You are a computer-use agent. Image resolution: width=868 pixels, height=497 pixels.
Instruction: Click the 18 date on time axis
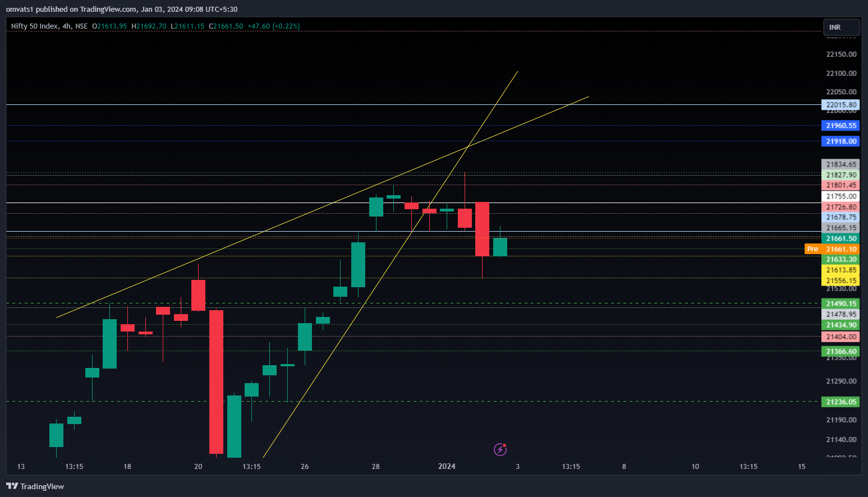(x=127, y=466)
